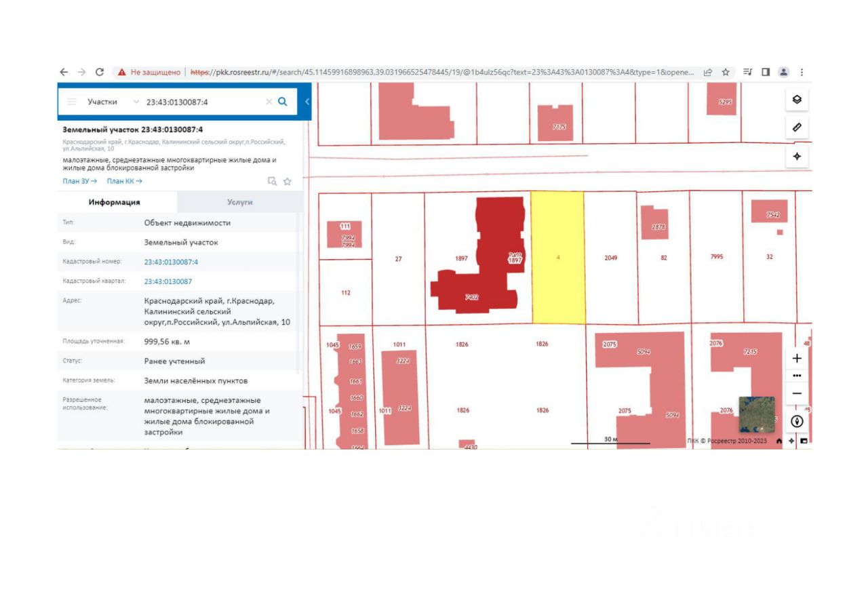This screenshot has width=868, height=613.
Task: Go back with browser back arrow
Action: 64,72
